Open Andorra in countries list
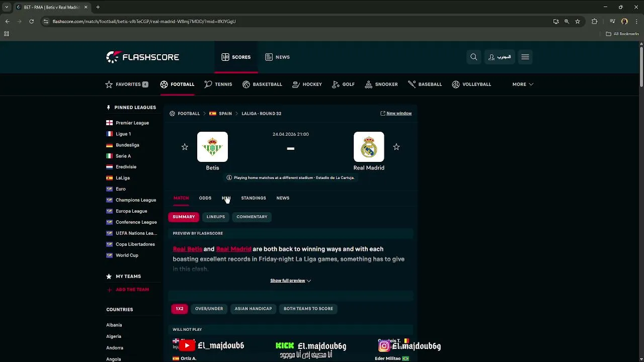 coord(115,348)
